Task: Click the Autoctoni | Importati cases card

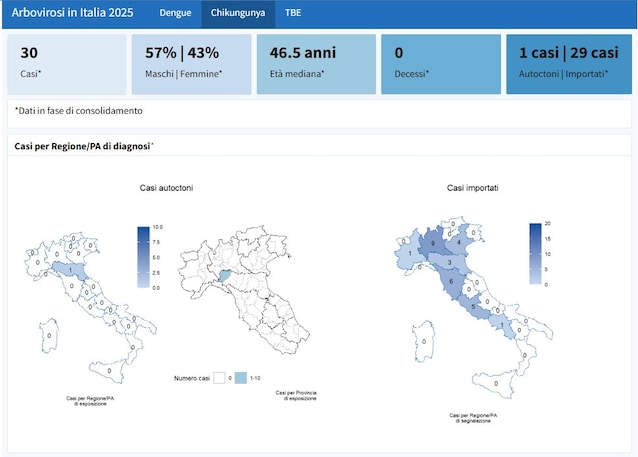Action: point(569,64)
